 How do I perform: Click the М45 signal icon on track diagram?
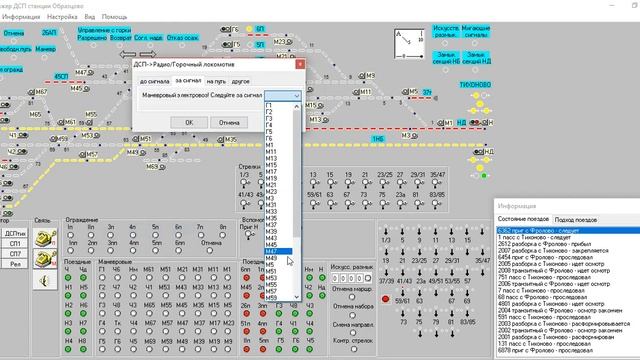[87, 89]
